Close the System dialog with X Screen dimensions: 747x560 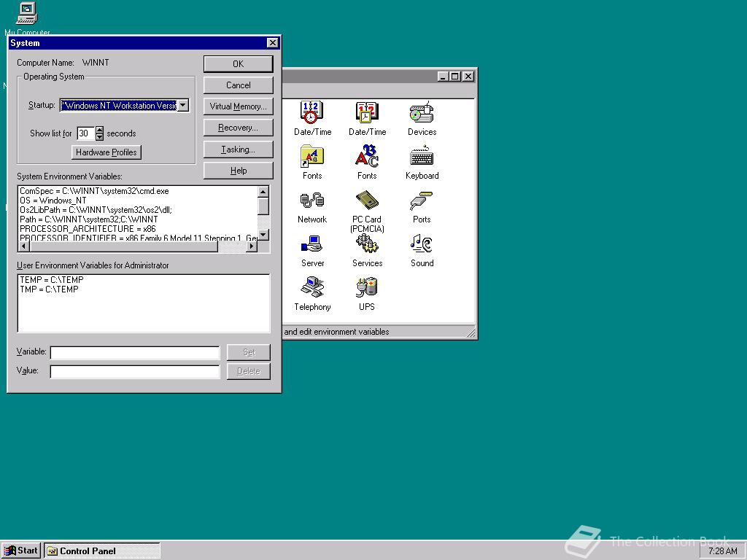(x=272, y=43)
